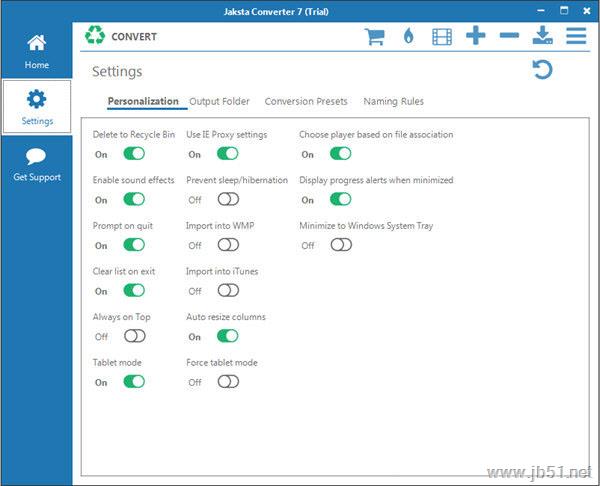The height and width of the screenshot is (486, 600).
Task: Enable Always on Top switch
Action: pyautogui.click(x=135, y=336)
